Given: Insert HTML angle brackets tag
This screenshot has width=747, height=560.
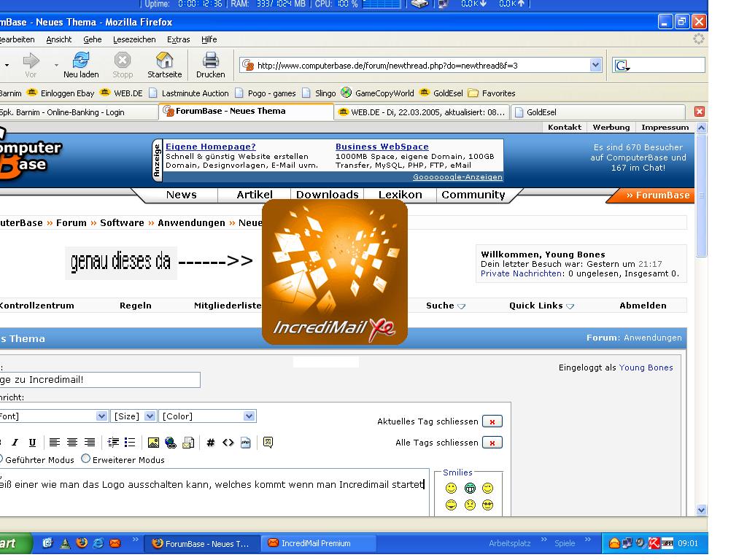Looking at the screenshot, I should [228, 443].
